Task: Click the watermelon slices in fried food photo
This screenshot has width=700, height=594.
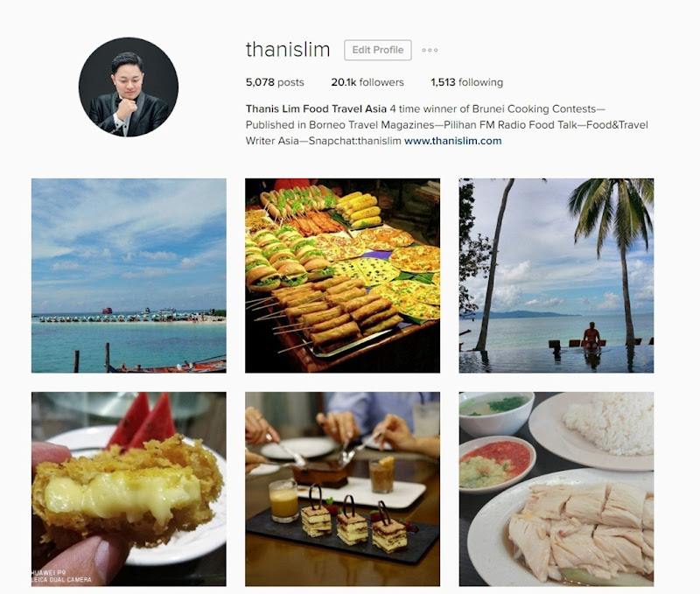Action: click(x=142, y=420)
